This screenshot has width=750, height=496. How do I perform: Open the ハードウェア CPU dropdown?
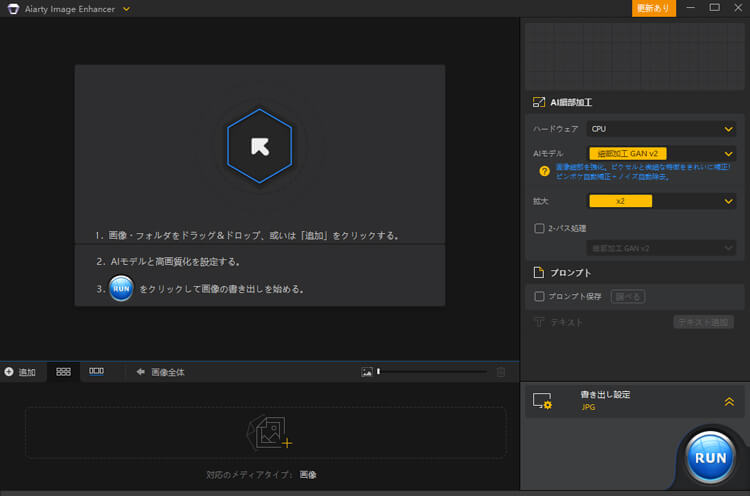click(662, 129)
